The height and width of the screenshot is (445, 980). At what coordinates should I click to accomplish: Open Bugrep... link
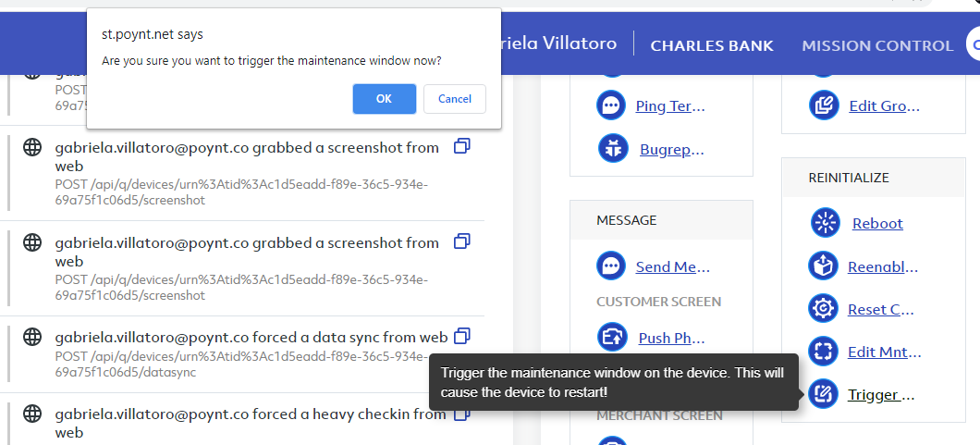(672, 149)
